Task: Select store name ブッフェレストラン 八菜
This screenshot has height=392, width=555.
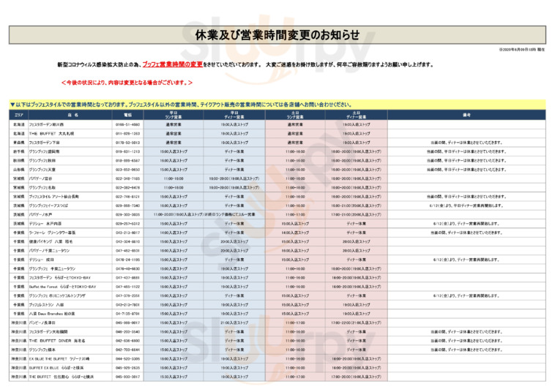Action: point(46,305)
